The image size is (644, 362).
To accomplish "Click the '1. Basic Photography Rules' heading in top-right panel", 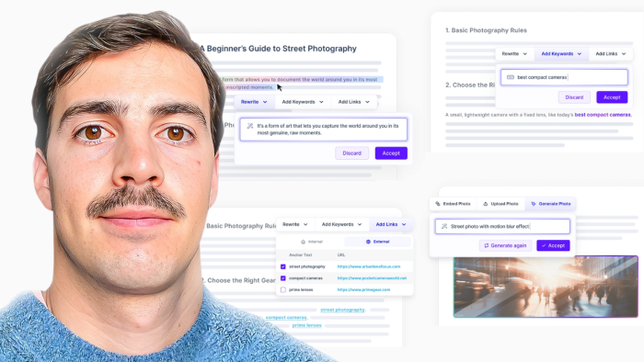I will click(486, 30).
